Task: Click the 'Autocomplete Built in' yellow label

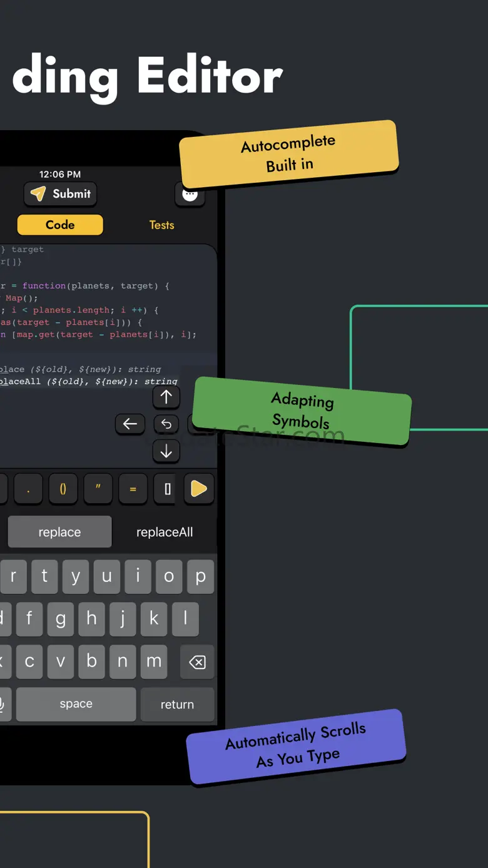Action: point(289,154)
